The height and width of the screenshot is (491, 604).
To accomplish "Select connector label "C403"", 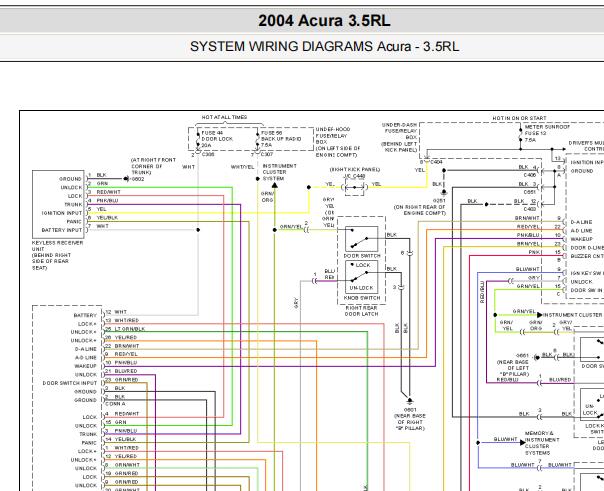I will (x=530, y=209).
